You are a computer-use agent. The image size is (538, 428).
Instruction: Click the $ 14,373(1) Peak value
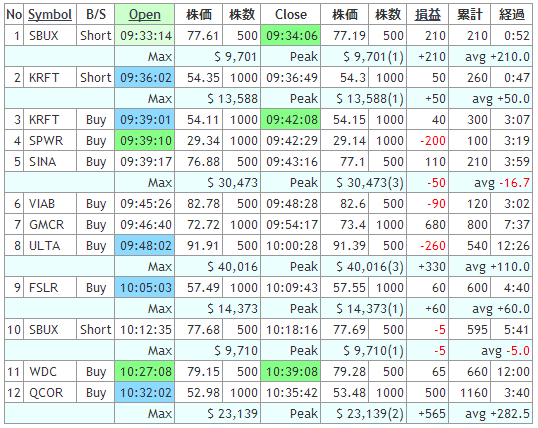click(370, 309)
